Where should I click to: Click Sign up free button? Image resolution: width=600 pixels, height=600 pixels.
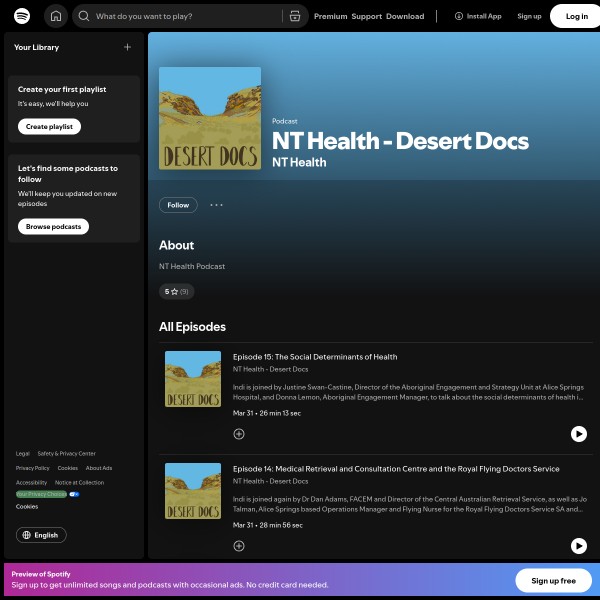[x=553, y=580]
